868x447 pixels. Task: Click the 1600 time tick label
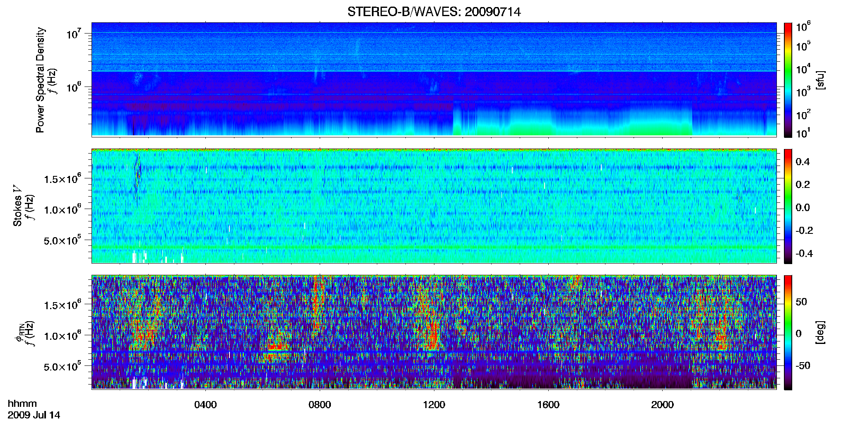pos(548,405)
